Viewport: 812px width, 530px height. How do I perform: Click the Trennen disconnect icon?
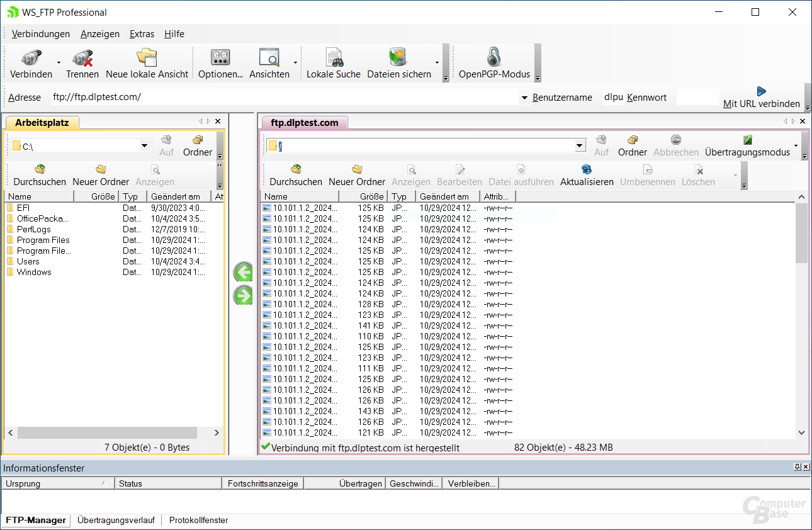point(82,59)
